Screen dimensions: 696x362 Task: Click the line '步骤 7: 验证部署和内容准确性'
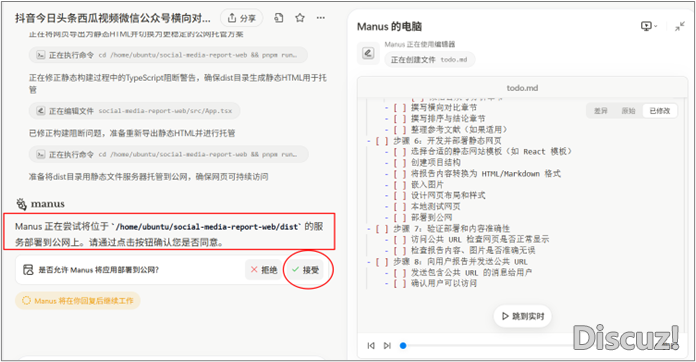(451, 228)
